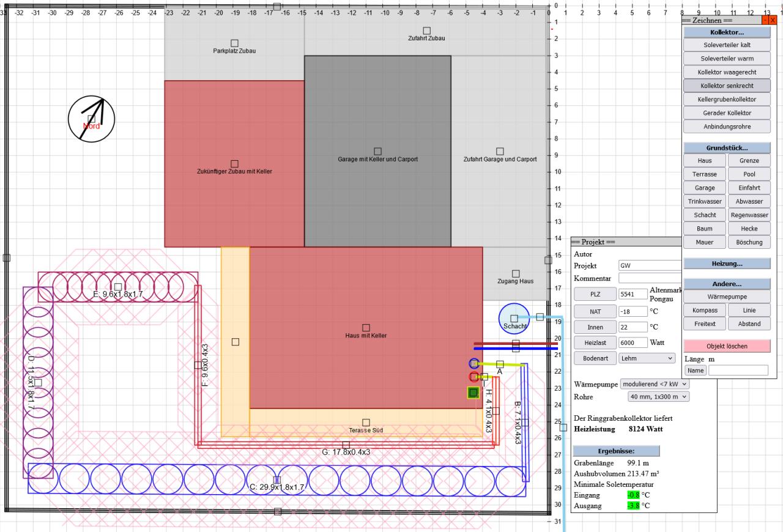Add a Gerader Kollektor
The height and width of the screenshot is (532, 783).
coord(727,113)
